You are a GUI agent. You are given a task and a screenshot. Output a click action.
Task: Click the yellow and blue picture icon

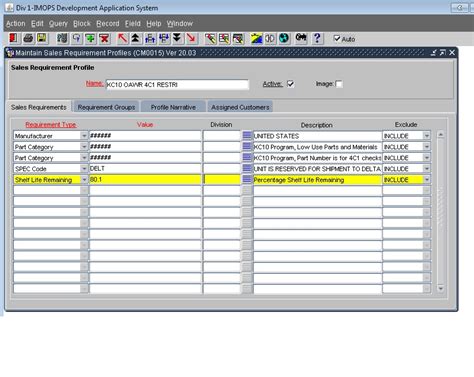(256, 38)
